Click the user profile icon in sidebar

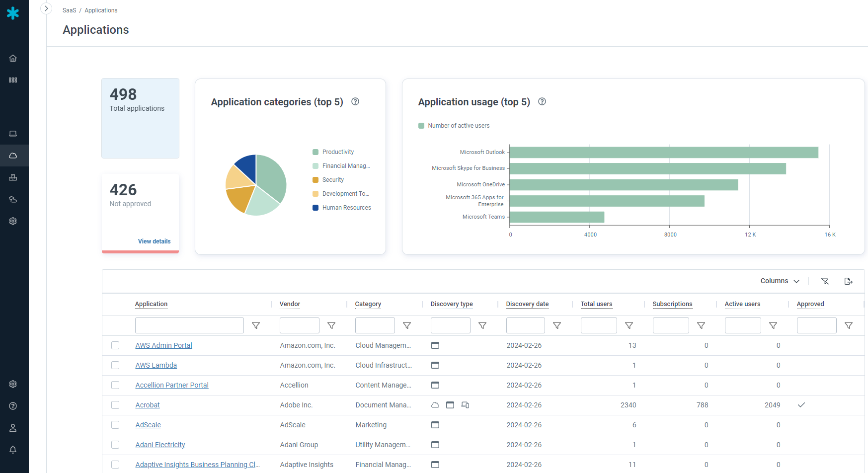(x=13, y=428)
